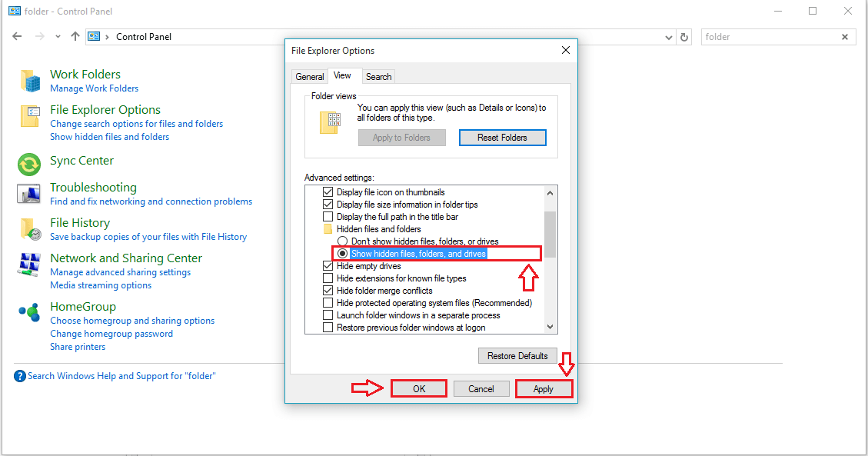Viewport: 868px width, 456px height.
Task: Open Show hidden files and folders link
Action: 110,137
